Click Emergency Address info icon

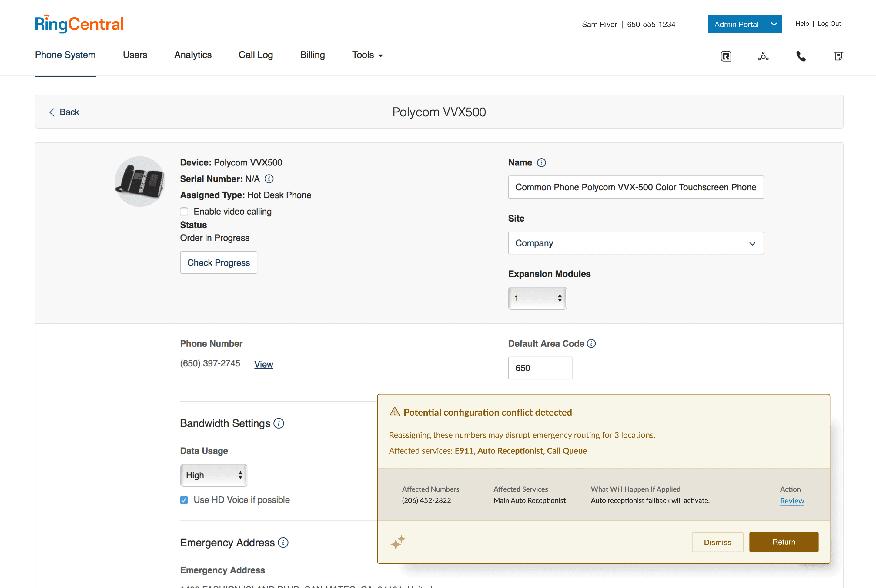[283, 543]
